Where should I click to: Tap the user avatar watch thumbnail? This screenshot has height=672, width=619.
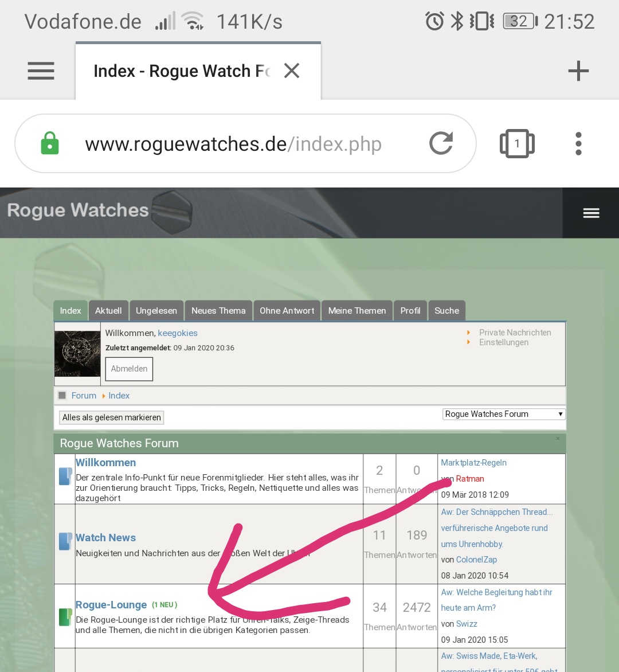tap(77, 354)
